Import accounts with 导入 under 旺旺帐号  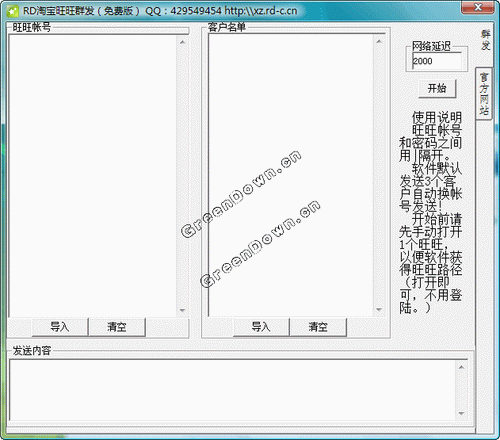click(x=60, y=327)
